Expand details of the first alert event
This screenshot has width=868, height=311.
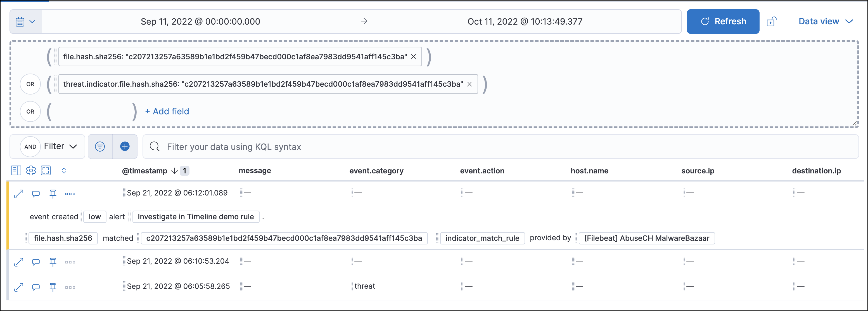coord(18,193)
